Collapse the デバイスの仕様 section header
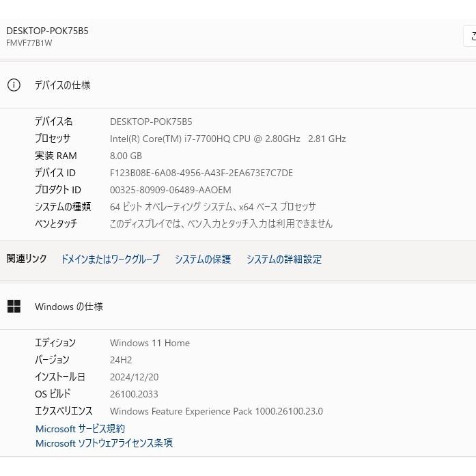Image resolution: width=476 pixels, height=476 pixels. [x=239, y=85]
